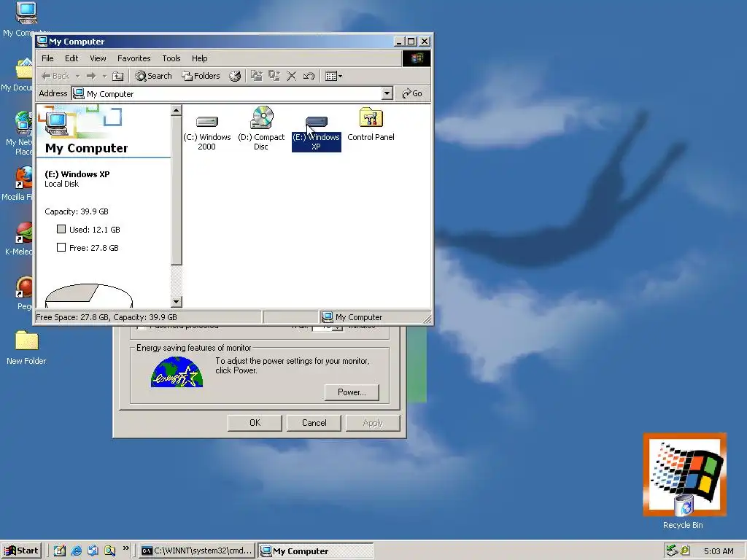Click the Undo toolbar icon
The width and height of the screenshot is (747, 560).
(x=309, y=76)
